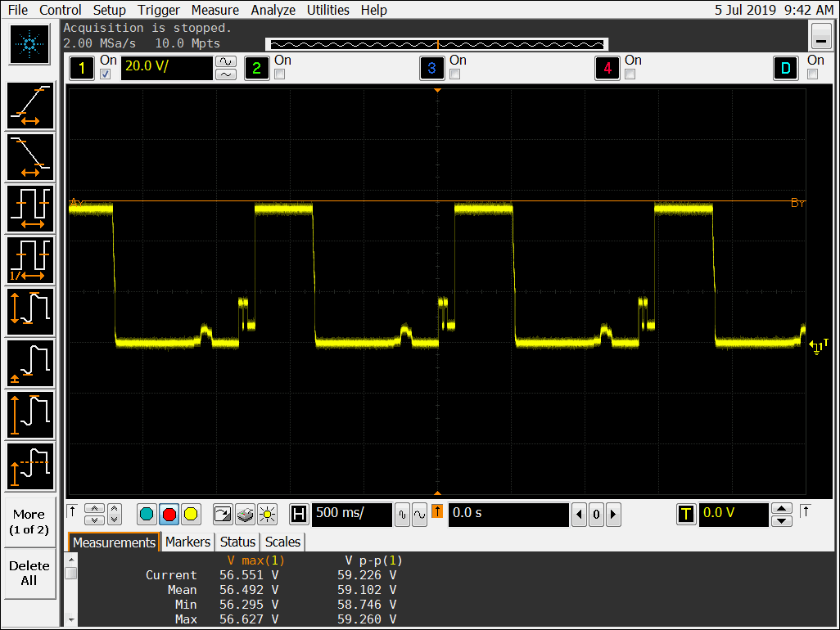Switch to the Status tab

(x=237, y=542)
